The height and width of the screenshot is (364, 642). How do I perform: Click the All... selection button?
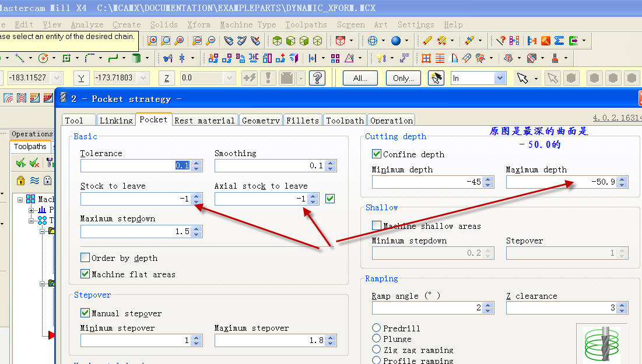(x=360, y=77)
